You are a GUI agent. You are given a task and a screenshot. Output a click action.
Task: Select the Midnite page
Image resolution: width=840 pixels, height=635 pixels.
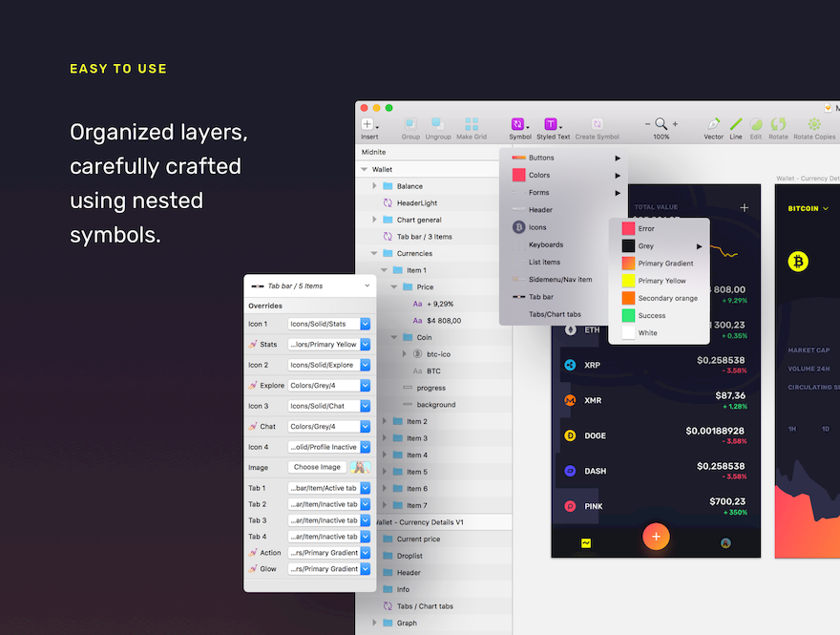[x=373, y=152]
